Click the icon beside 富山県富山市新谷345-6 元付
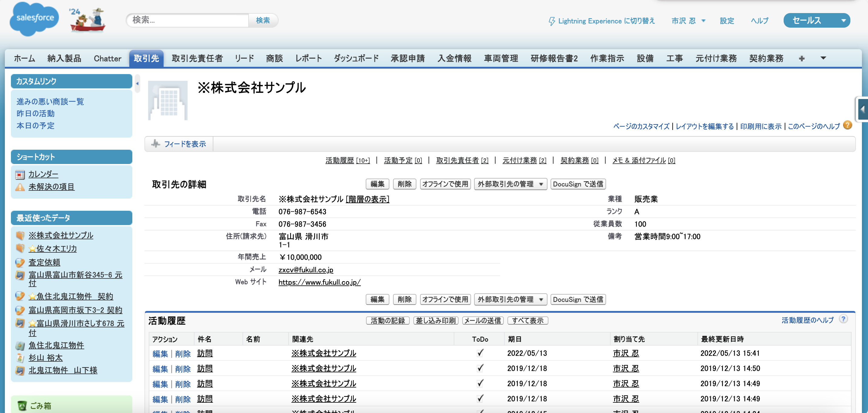The image size is (868, 413). tap(20, 275)
